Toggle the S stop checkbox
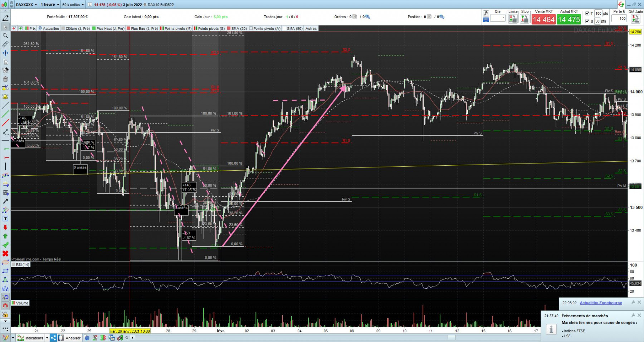 coord(587,21)
